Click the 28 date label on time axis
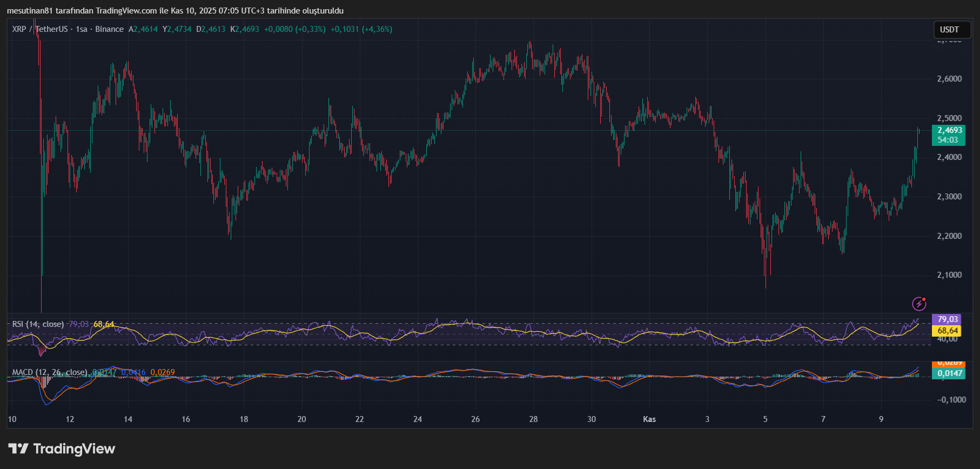 pyautogui.click(x=533, y=419)
